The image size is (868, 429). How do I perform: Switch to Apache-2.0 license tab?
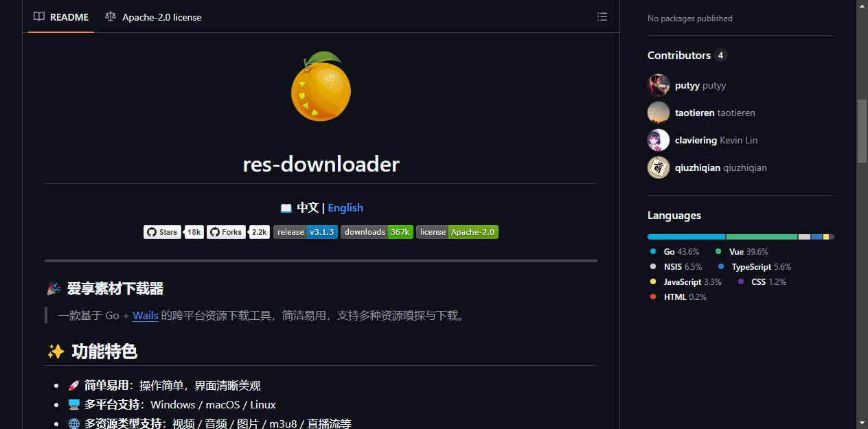(154, 17)
